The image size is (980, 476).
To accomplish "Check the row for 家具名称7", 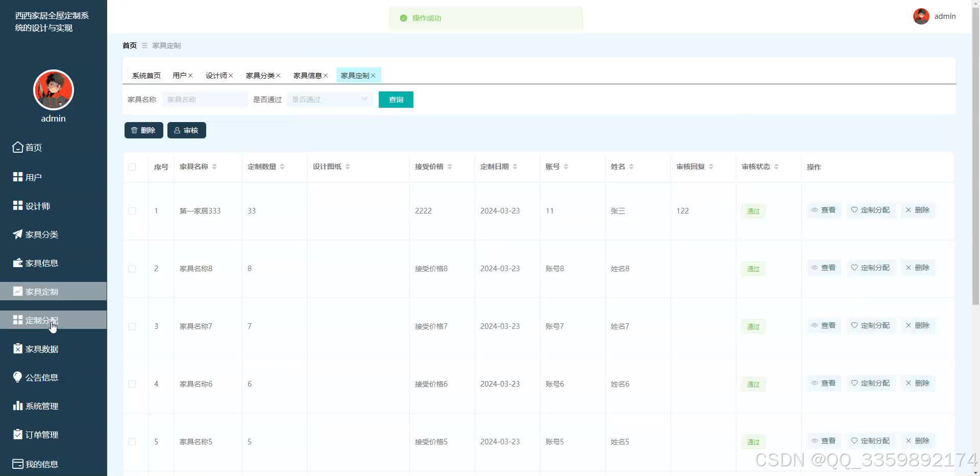I will click(132, 326).
